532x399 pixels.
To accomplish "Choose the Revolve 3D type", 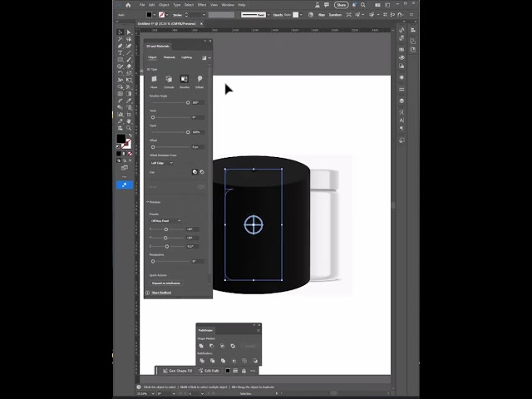I will pyautogui.click(x=184, y=79).
